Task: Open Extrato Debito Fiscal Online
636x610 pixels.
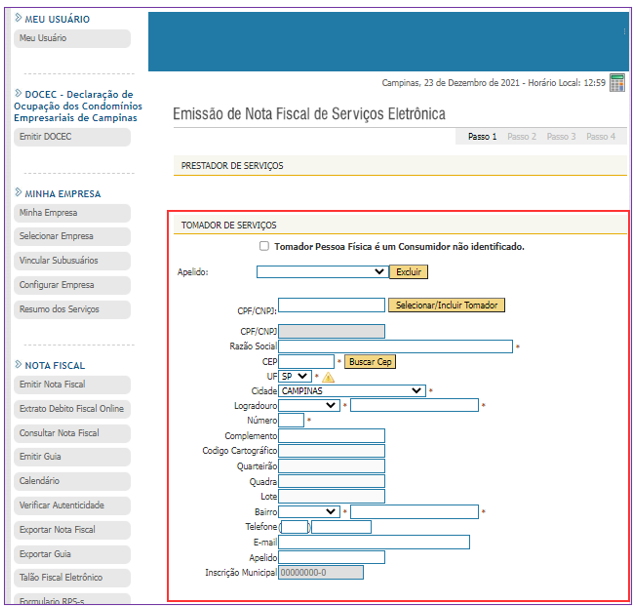Action: tap(72, 409)
